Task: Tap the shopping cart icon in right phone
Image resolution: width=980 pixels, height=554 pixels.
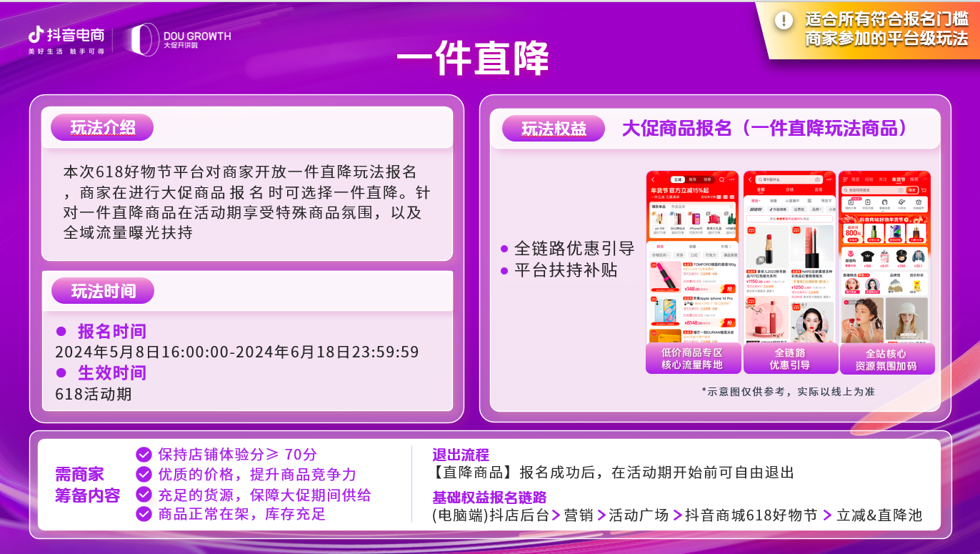Action: (x=924, y=190)
